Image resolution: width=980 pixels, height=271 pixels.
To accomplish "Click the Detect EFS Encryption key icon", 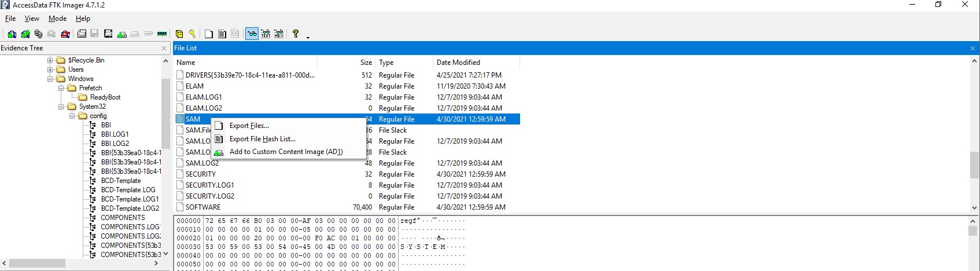I will [192, 34].
